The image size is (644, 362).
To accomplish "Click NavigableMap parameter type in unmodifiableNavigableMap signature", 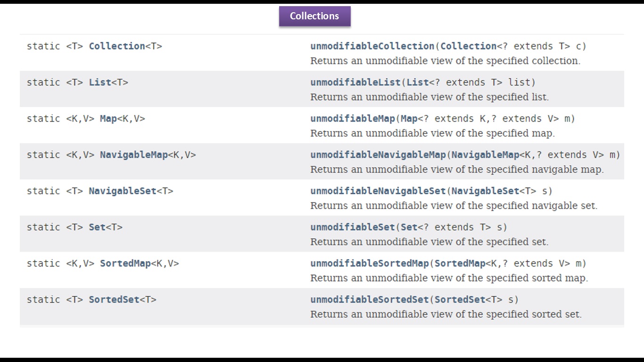I will tap(485, 155).
